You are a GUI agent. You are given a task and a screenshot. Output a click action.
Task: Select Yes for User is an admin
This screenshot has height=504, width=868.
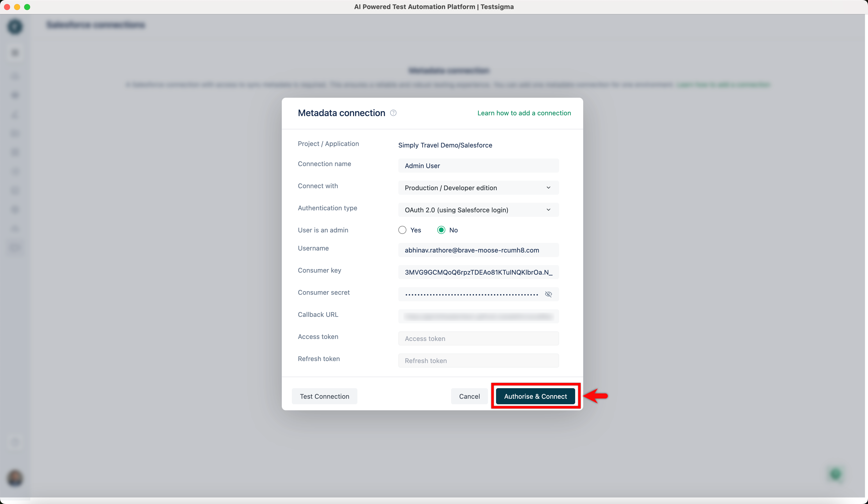402,230
